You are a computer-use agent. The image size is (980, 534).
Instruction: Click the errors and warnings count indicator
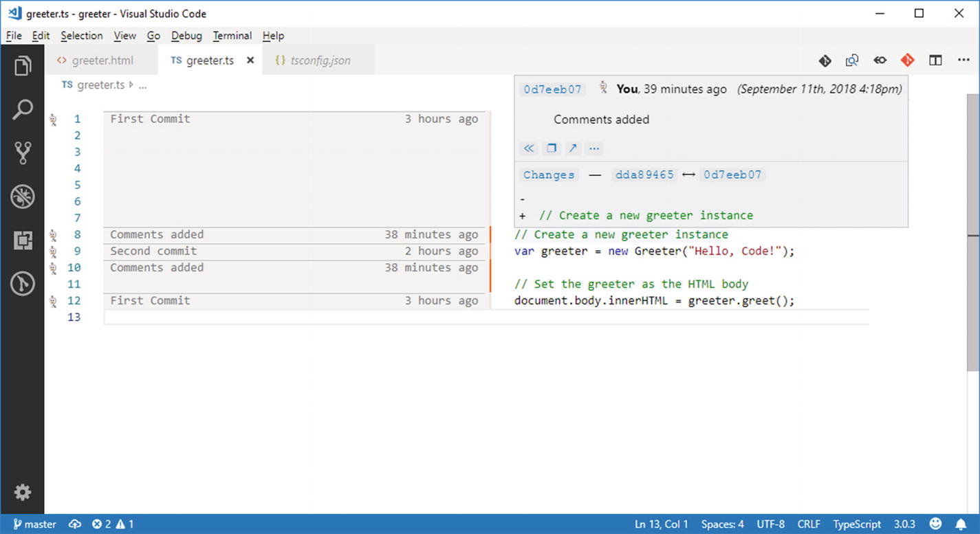click(x=113, y=524)
